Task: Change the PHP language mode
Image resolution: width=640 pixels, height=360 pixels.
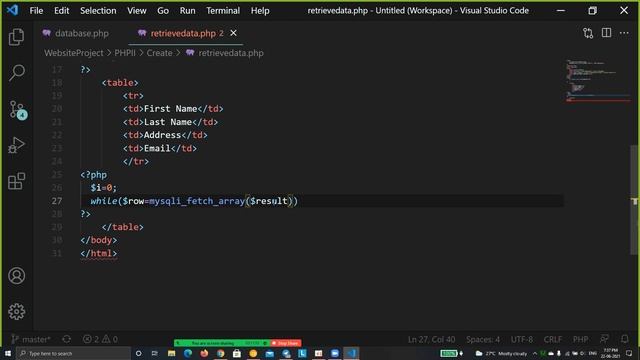Action: point(580,339)
